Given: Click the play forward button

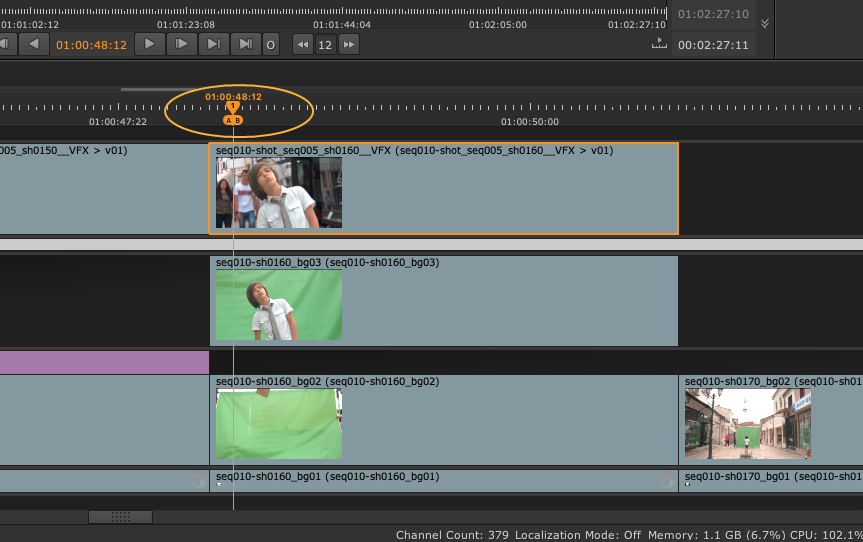Looking at the screenshot, I should [x=149, y=44].
